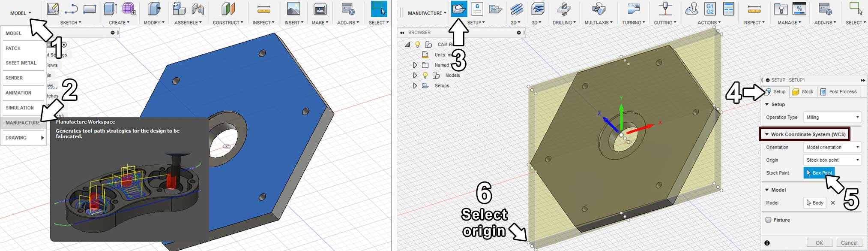Collapse the Model section in Setup panel
The width and height of the screenshot is (868, 251).
coord(767,190)
